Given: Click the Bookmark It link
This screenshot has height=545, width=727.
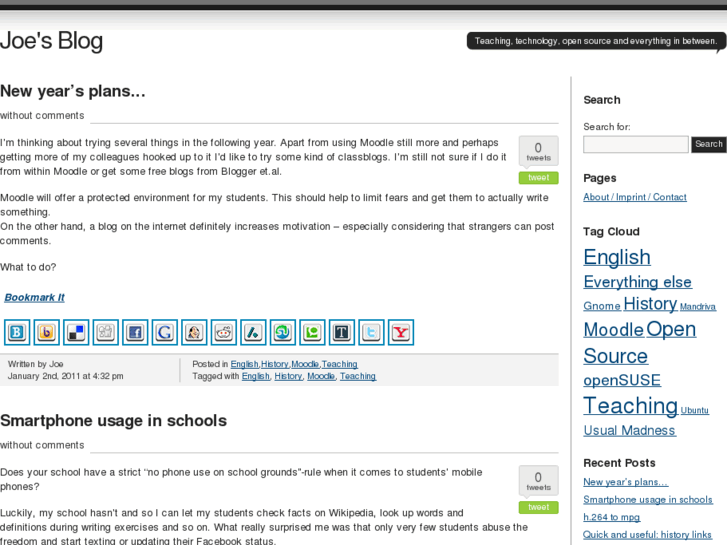Looking at the screenshot, I should click(34, 297).
